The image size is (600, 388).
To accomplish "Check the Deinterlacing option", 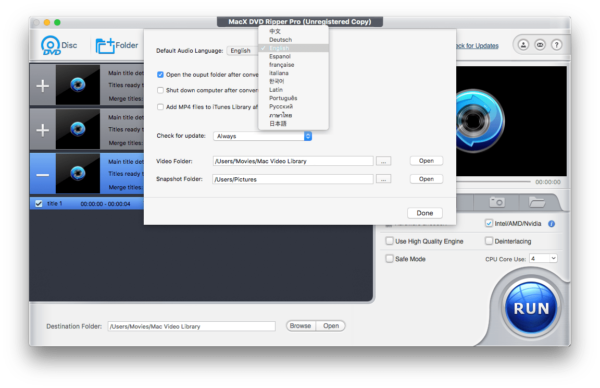I will (489, 241).
